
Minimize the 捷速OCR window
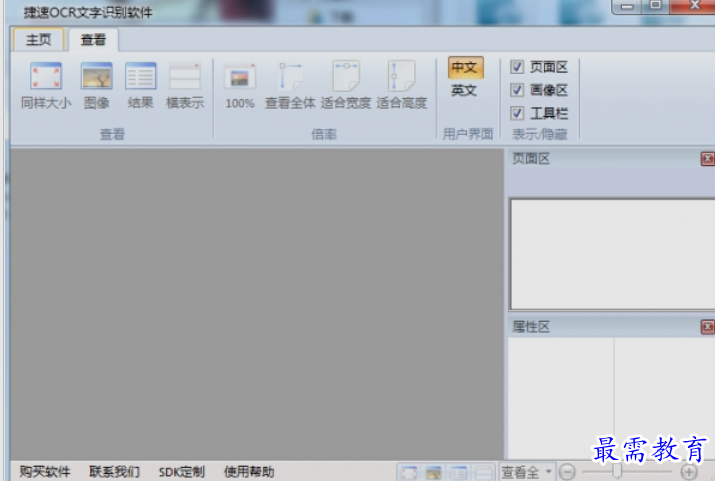pos(627,6)
